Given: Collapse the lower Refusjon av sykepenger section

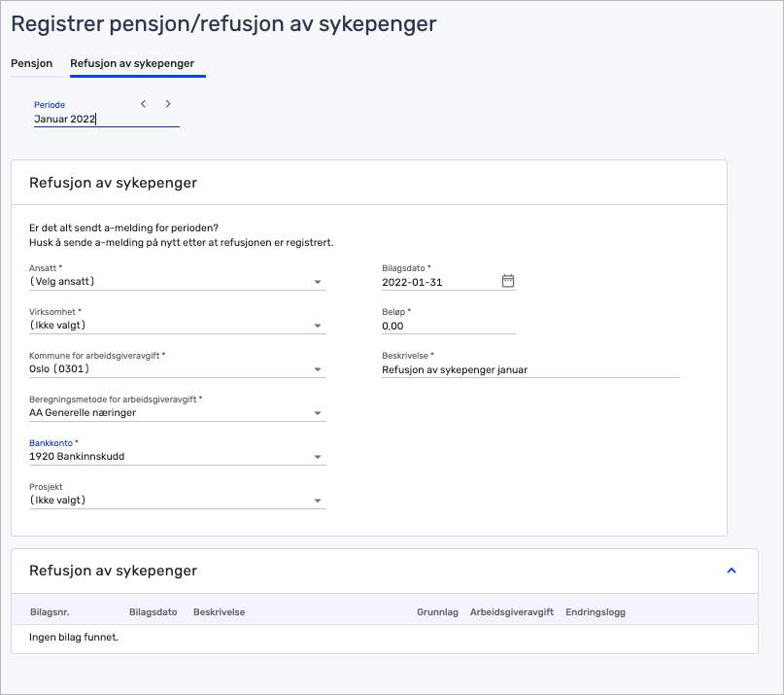Looking at the screenshot, I should click(x=731, y=572).
